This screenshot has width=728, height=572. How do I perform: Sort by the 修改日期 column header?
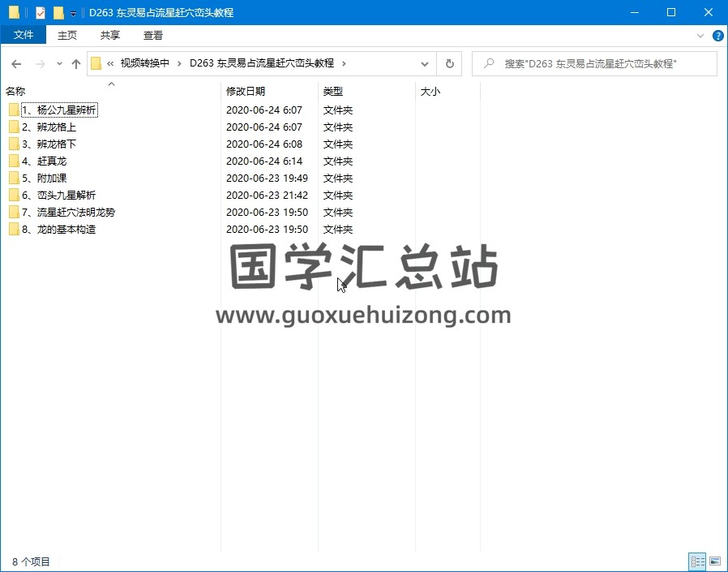(246, 92)
